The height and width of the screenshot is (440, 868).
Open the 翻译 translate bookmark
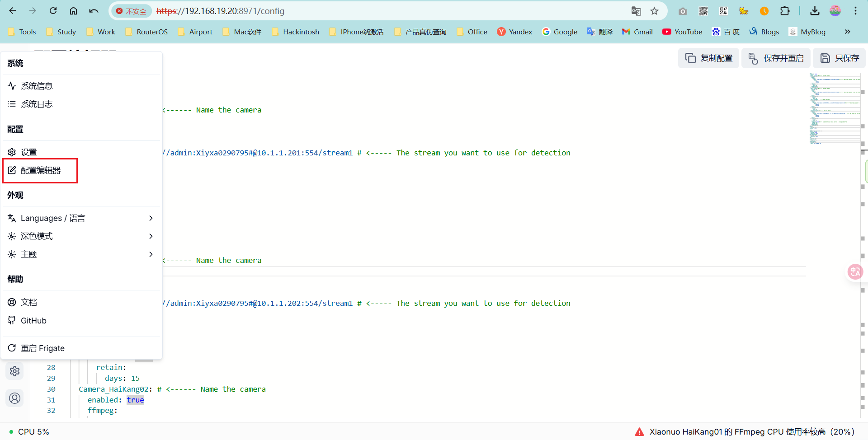[599, 32]
